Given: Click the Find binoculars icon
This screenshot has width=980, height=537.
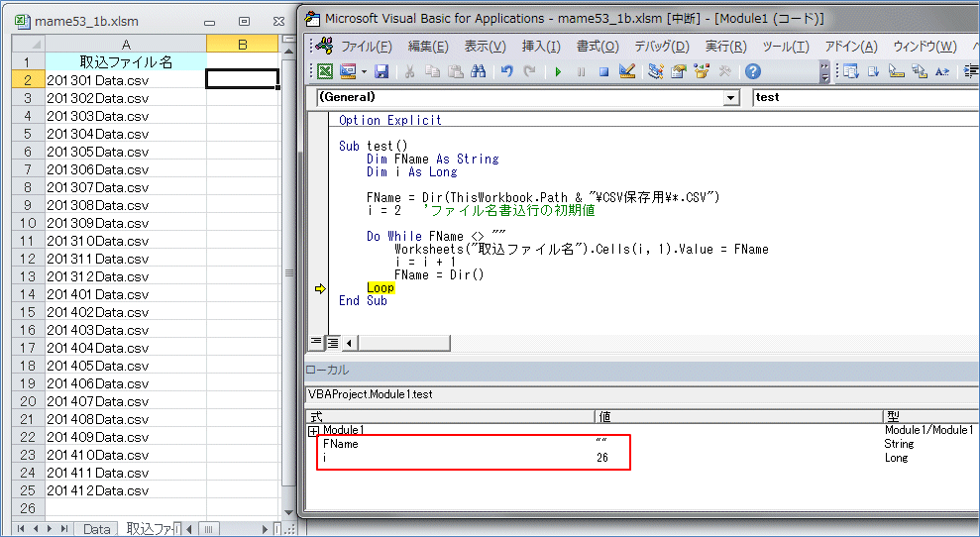Looking at the screenshot, I should pyautogui.click(x=478, y=71).
